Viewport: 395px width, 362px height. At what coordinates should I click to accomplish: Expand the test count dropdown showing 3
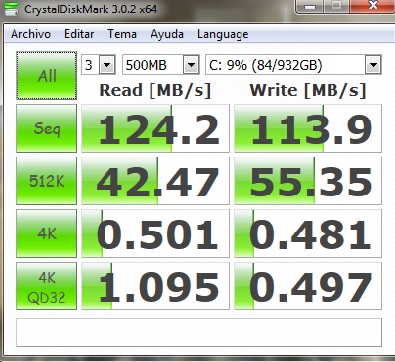click(x=107, y=65)
